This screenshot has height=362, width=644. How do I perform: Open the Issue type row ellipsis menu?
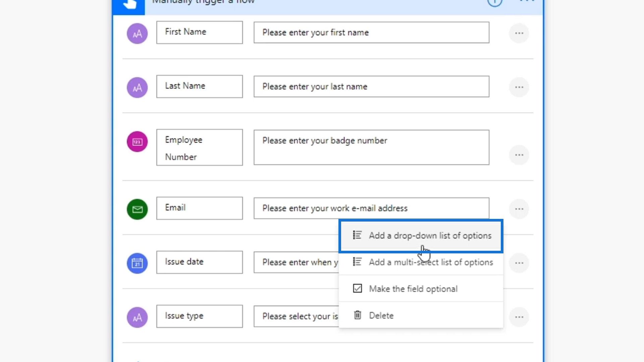pos(519,317)
